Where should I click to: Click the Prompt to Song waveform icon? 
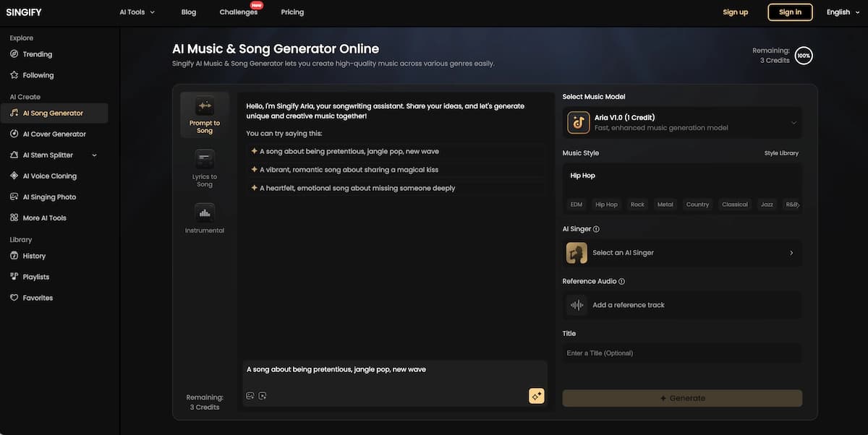point(205,106)
